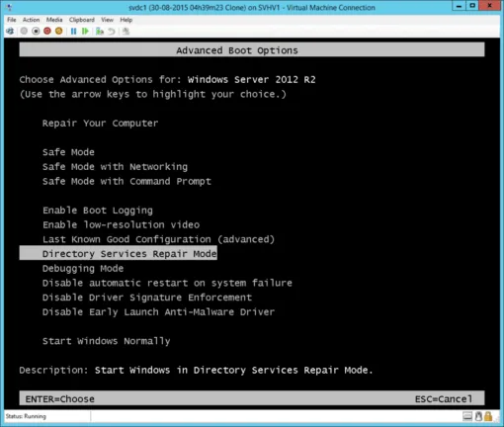The image size is (504, 427).
Task: Open the View menu
Action: coord(107,20)
